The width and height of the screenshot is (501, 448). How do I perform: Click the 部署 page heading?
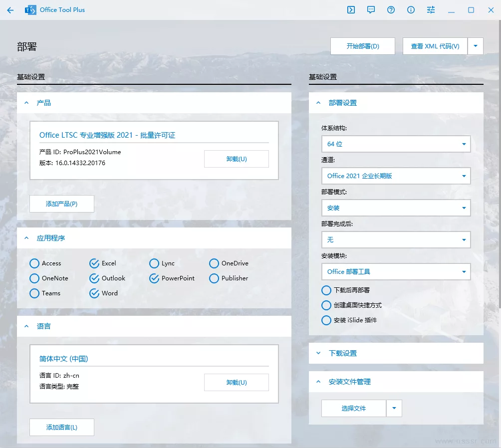click(x=27, y=47)
